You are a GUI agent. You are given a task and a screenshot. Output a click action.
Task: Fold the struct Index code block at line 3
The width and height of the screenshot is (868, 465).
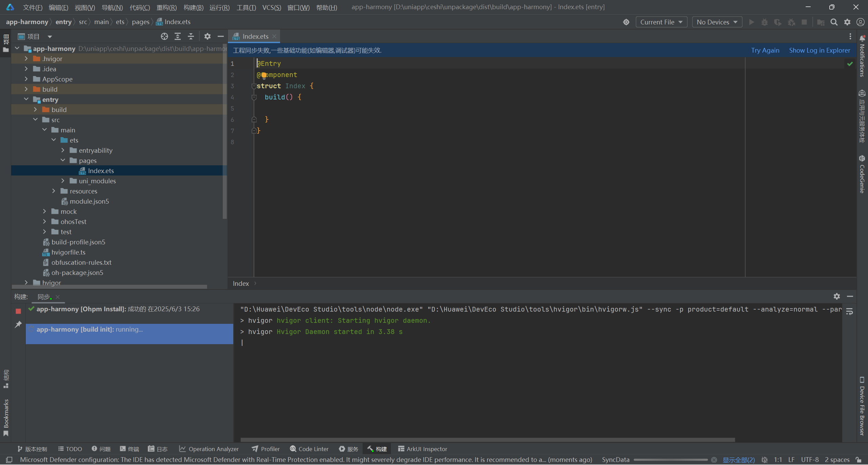pyautogui.click(x=254, y=86)
